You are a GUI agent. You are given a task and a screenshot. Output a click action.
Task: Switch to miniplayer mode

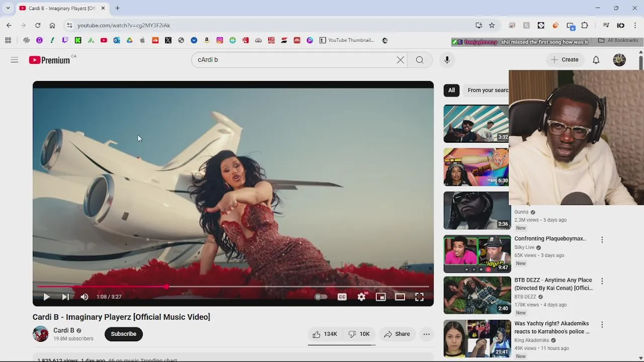(381, 297)
